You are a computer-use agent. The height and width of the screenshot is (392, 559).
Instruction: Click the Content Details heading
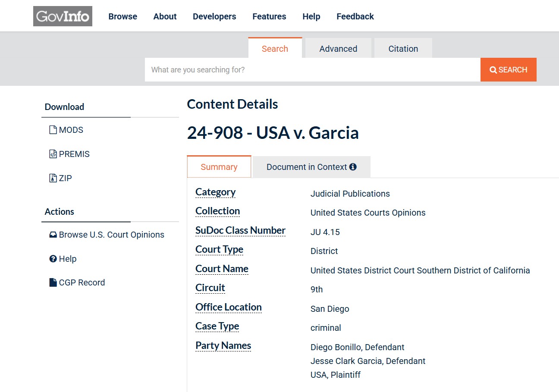coord(232,104)
